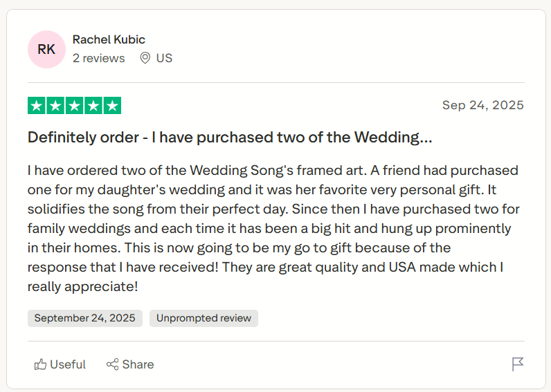View Rachel Kubic's 2 reviews
Screen dimensions: 551x392
click(x=99, y=58)
